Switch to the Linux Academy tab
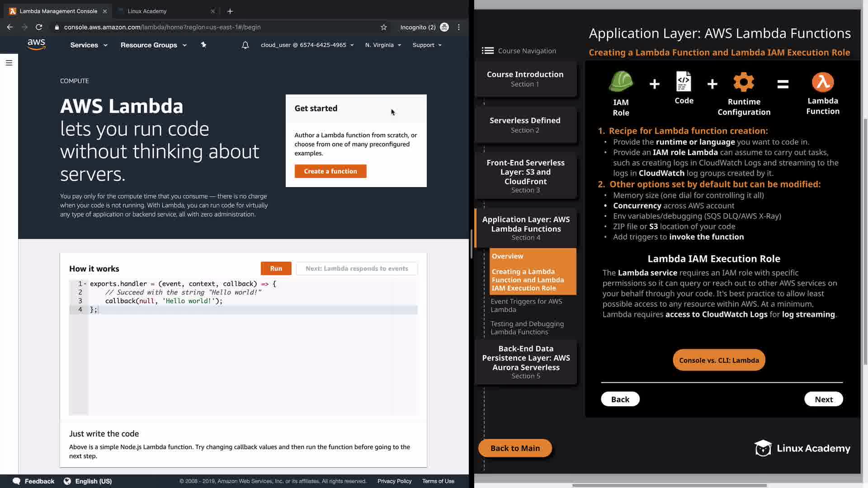 (x=147, y=11)
